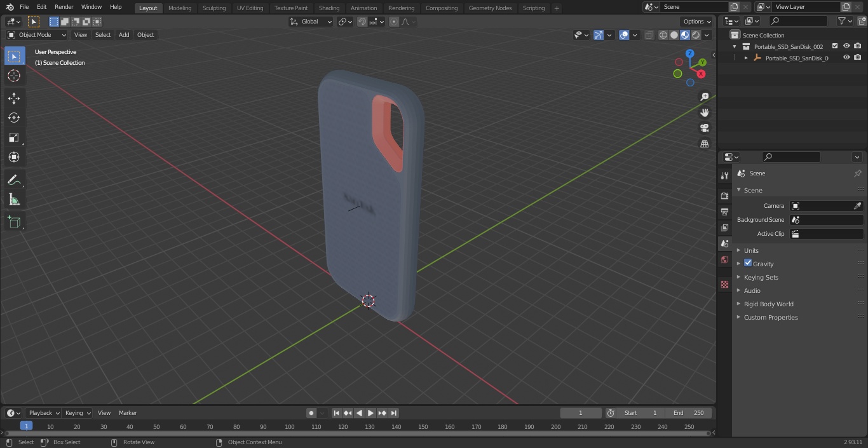Activate the Scale tool
Screen dimensions: 868x448
coord(14,137)
